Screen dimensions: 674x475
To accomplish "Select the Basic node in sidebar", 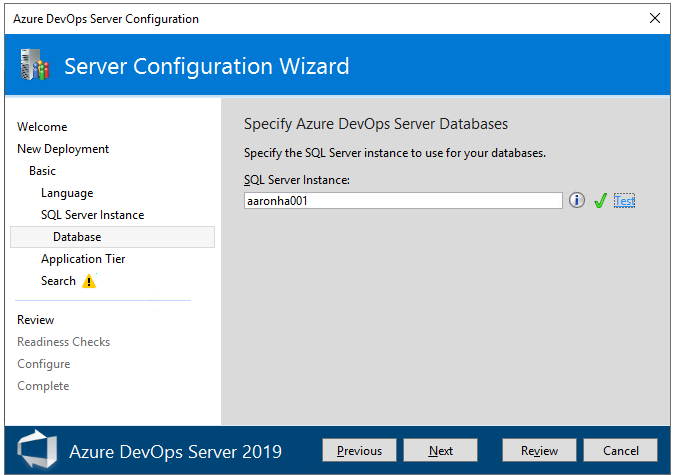I will pos(43,171).
